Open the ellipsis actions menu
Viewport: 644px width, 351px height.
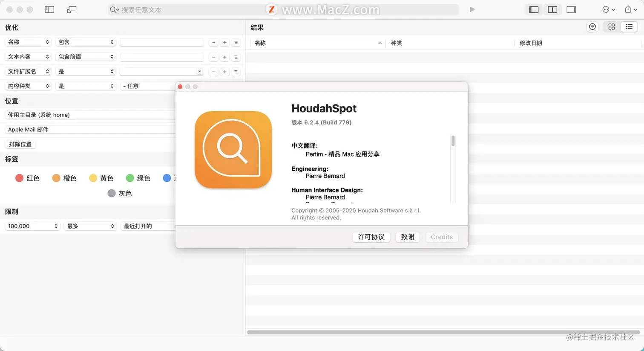click(609, 9)
